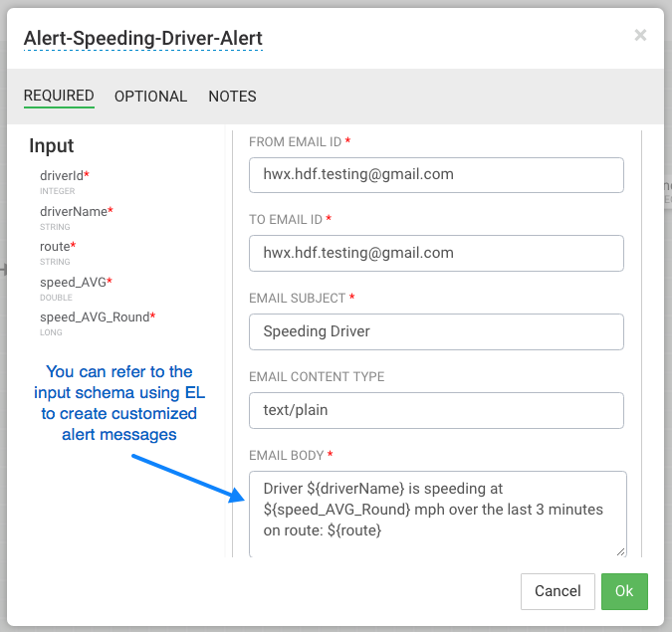Click the To Email ID input field

(x=436, y=253)
